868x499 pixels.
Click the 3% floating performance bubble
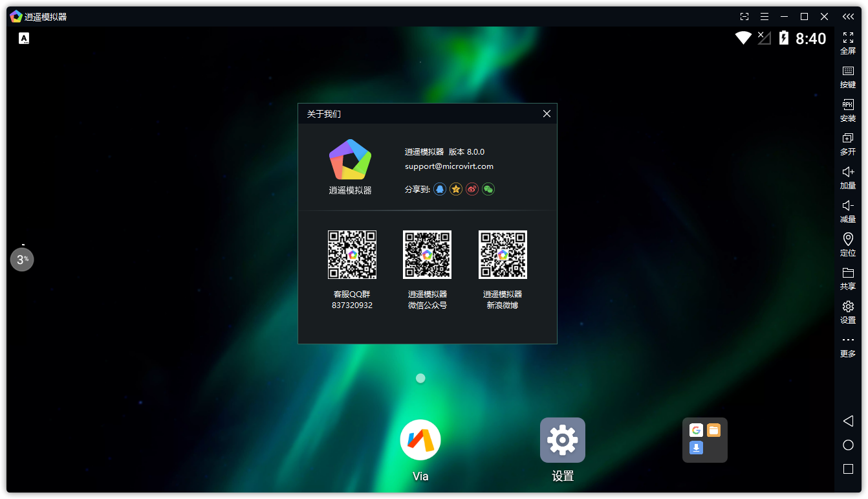coord(22,260)
